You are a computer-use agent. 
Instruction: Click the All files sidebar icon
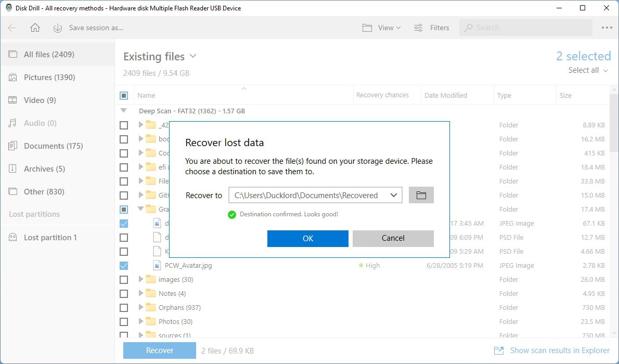(13, 54)
